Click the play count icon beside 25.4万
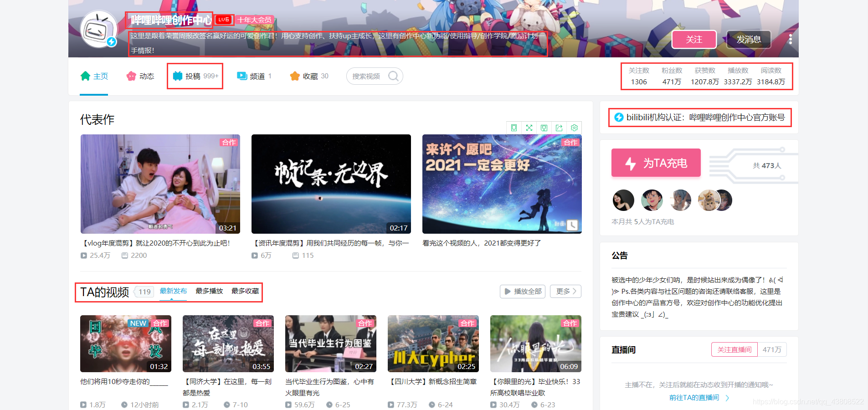Screen dimensions: 868x410 pyautogui.click(x=84, y=256)
